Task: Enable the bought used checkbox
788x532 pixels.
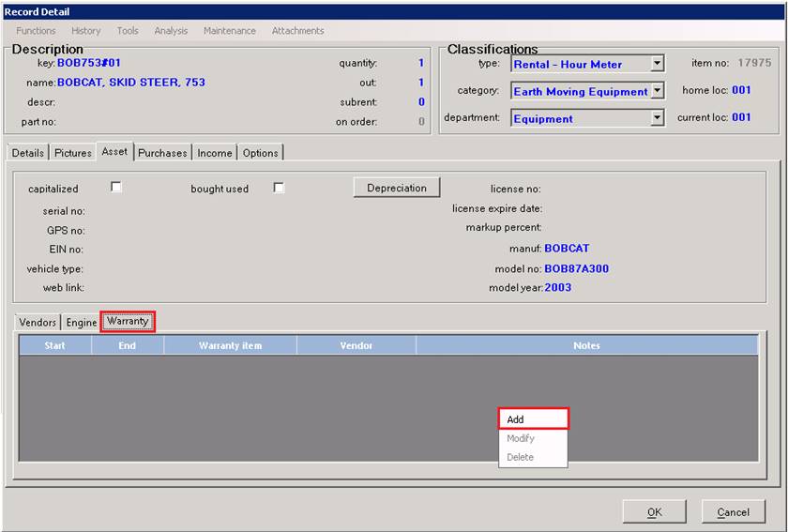Action: click(x=279, y=188)
